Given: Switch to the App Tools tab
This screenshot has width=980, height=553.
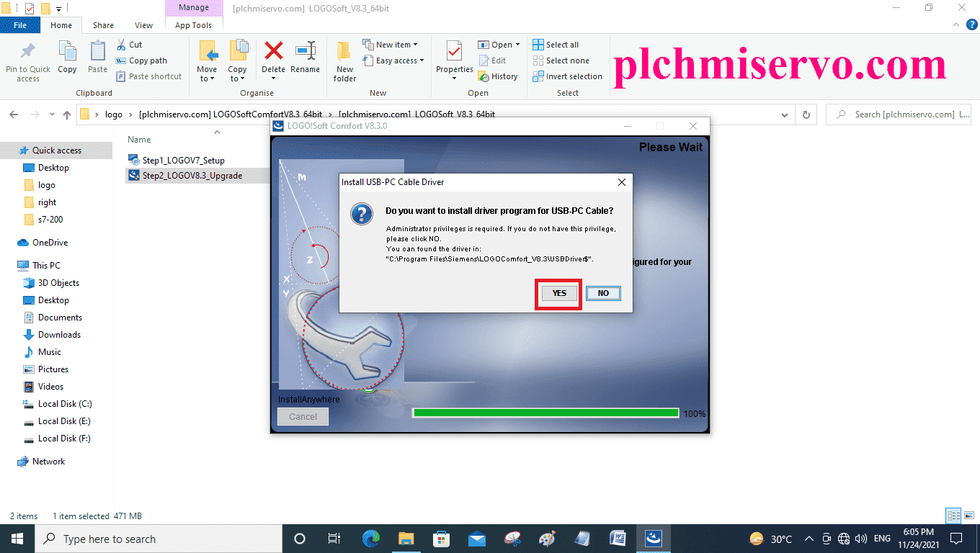Looking at the screenshot, I should 194,25.
